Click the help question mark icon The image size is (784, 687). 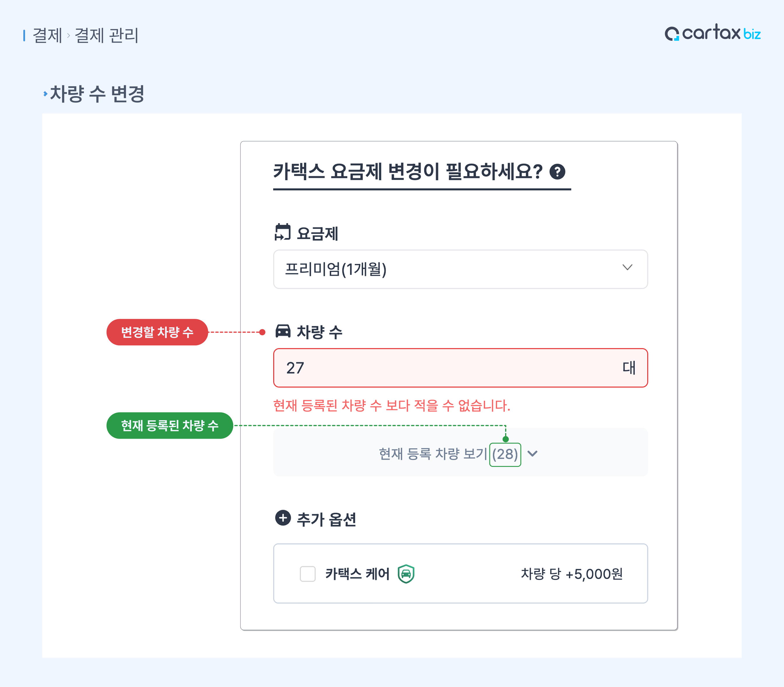click(557, 171)
